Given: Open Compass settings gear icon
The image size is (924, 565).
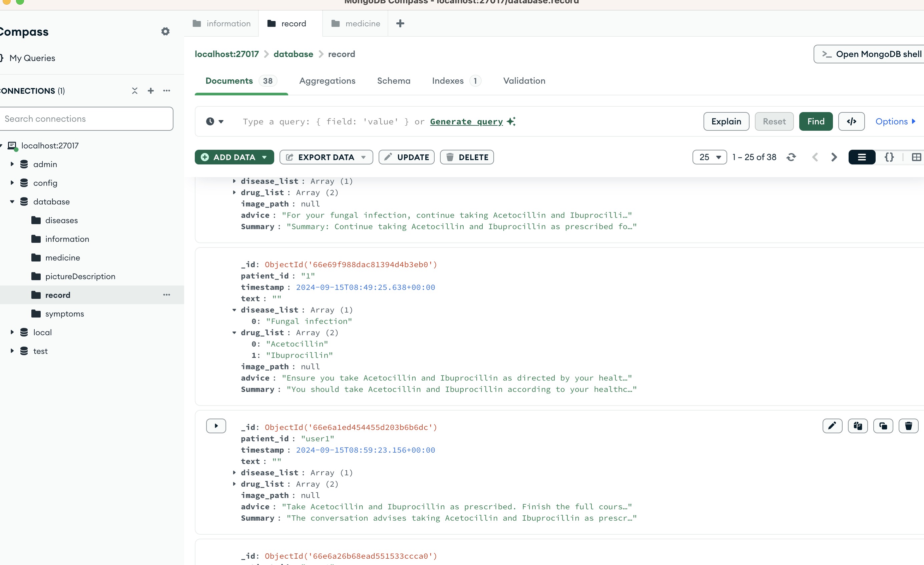Looking at the screenshot, I should pos(165,31).
